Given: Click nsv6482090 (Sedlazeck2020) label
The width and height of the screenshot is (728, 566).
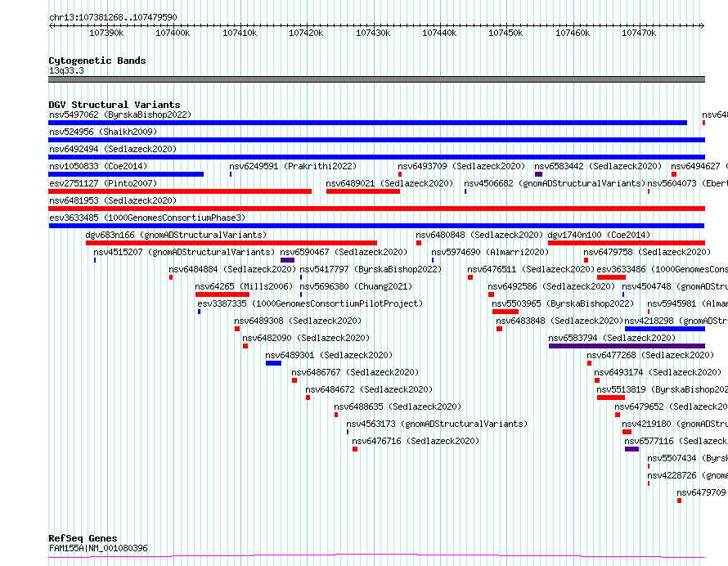Looking at the screenshot, I should click(306, 338).
